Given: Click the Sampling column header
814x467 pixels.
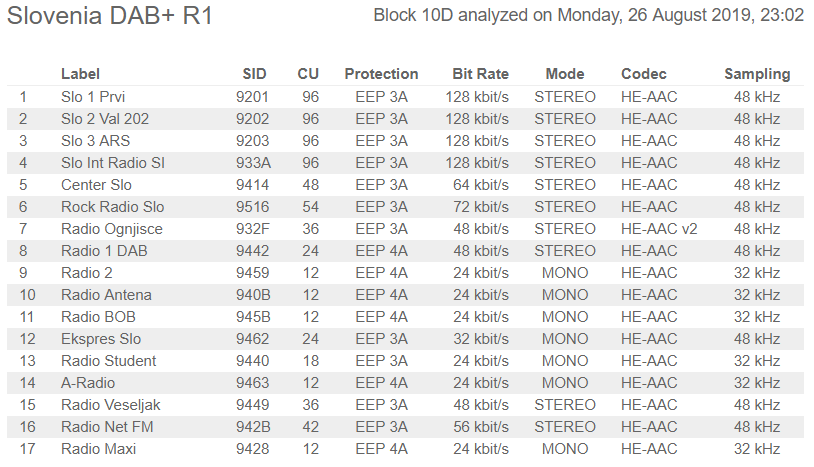Looking at the screenshot, I should point(757,74).
